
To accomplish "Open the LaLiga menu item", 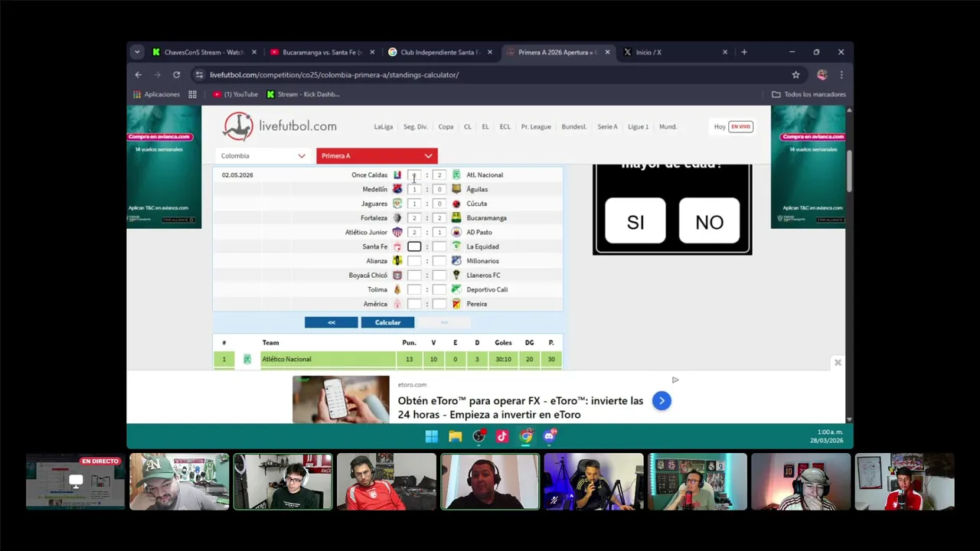I will click(383, 126).
